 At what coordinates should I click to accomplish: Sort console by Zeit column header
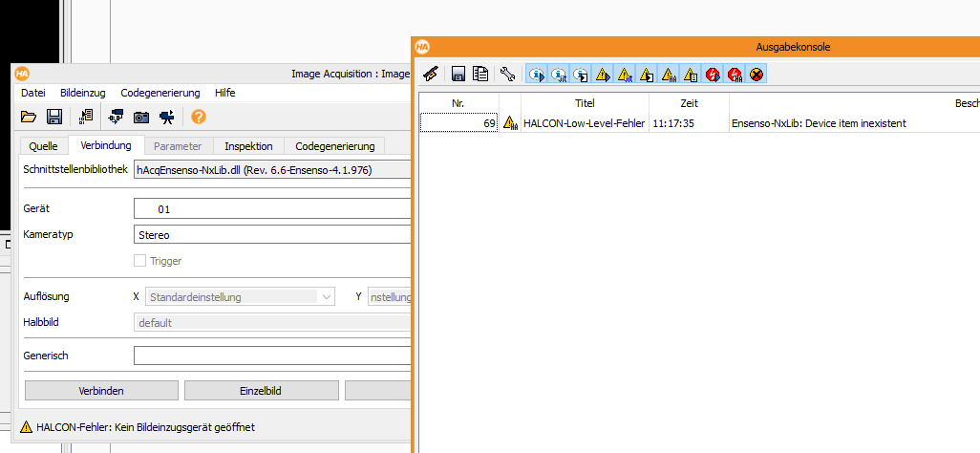point(689,103)
